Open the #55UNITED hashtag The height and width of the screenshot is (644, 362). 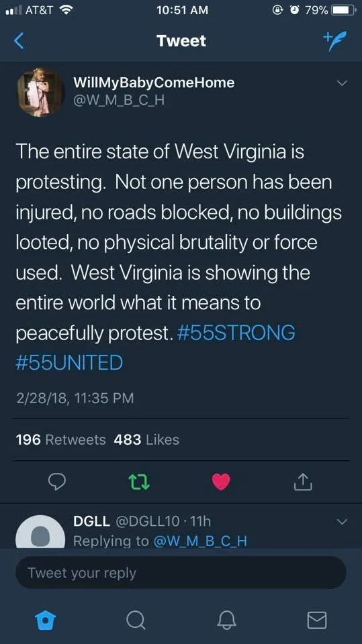point(69,363)
